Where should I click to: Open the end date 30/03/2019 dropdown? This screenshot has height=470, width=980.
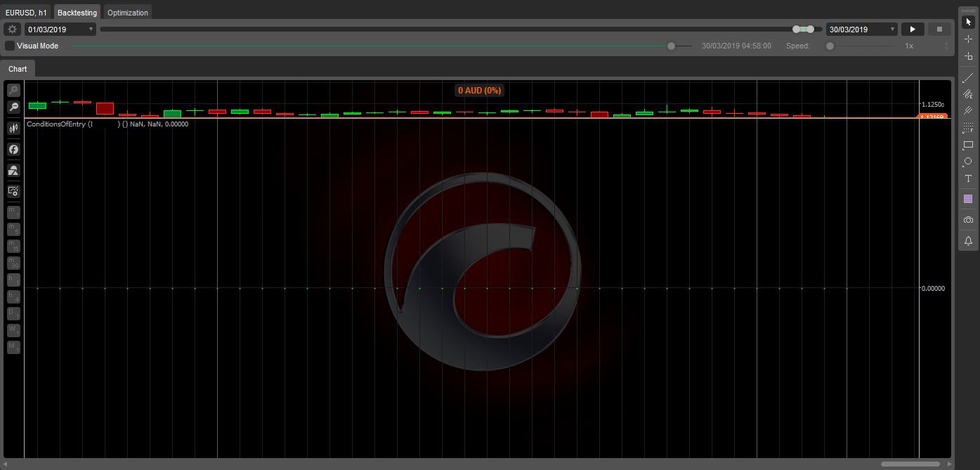click(x=861, y=29)
